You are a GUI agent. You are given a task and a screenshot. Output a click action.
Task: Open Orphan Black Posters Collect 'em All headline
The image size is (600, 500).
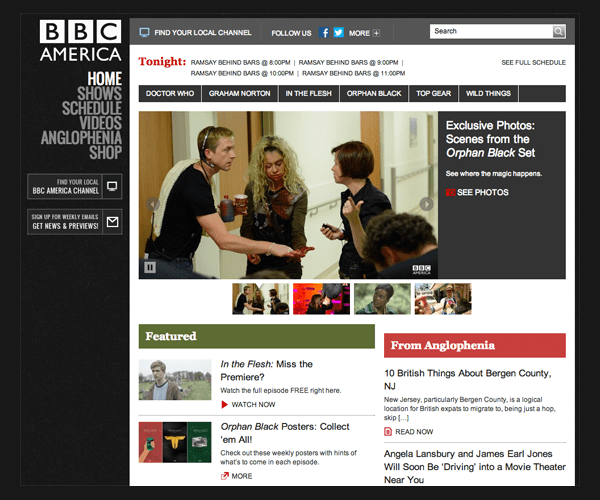[285, 433]
